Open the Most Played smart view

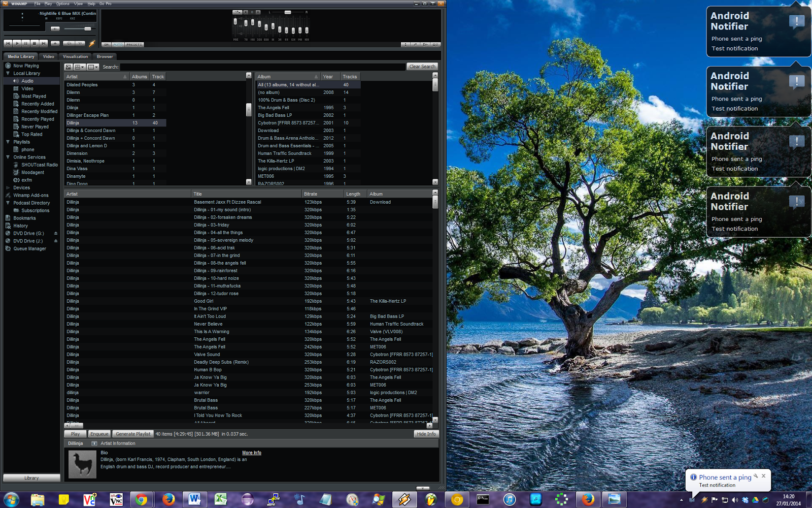coord(33,96)
